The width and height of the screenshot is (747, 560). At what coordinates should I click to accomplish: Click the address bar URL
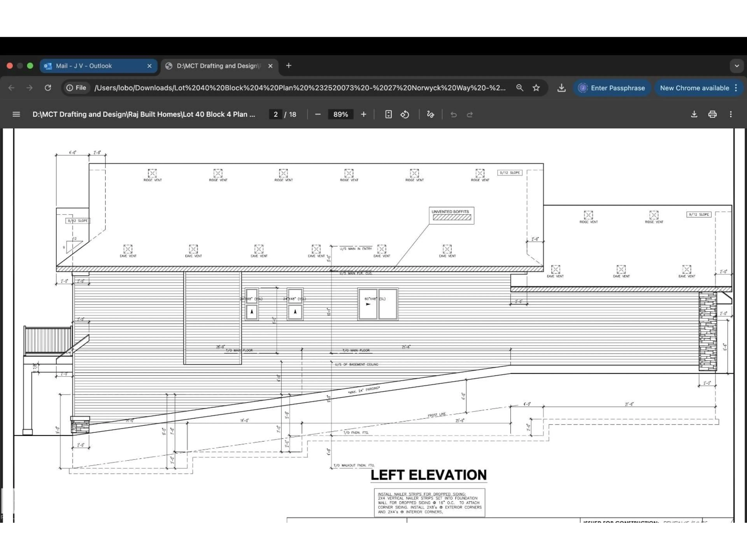click(300, 88)
